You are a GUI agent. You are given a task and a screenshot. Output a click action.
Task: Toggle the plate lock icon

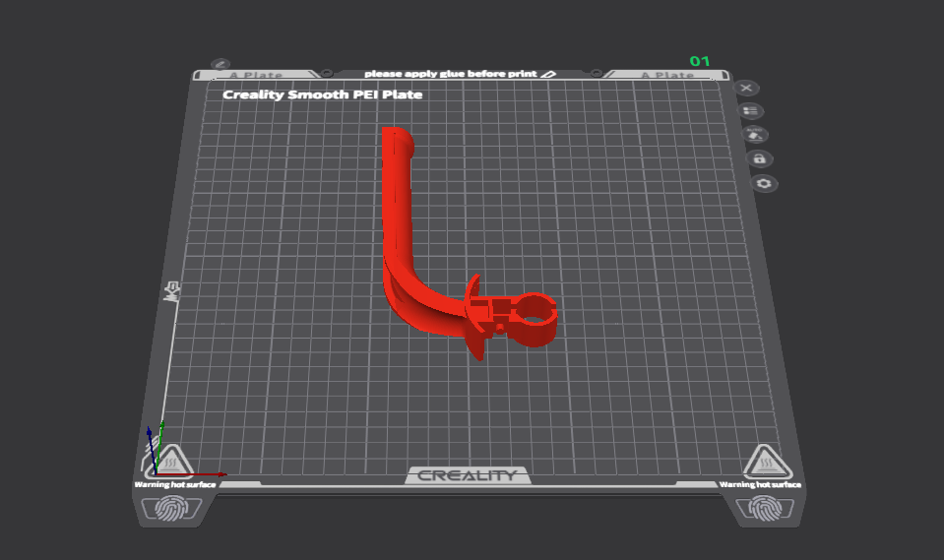759,159
